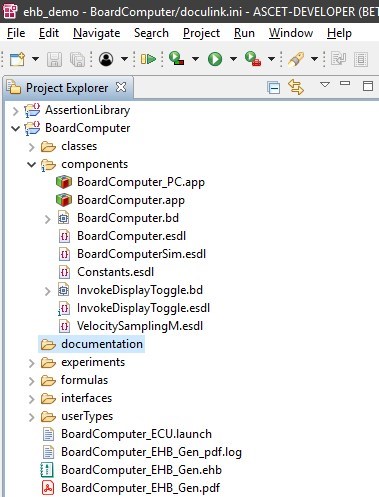Click the greyed refresh document toolbar icon
Viewport: 379px width, 497px height.
coord(338,59)
